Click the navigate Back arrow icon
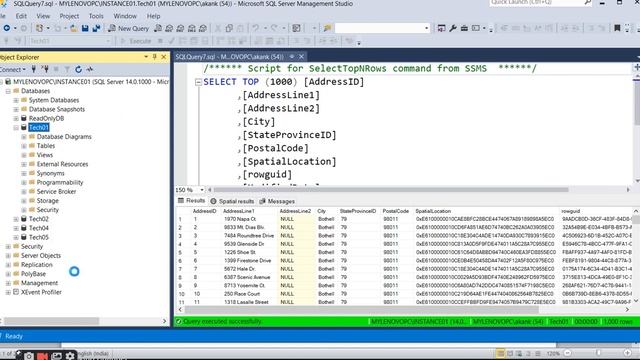This screenshot has height=360, width=640. 7,28
